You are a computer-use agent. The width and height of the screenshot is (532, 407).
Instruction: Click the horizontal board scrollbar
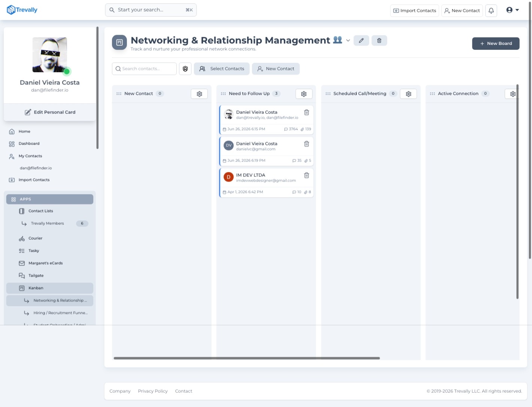(x=247, y=358)
